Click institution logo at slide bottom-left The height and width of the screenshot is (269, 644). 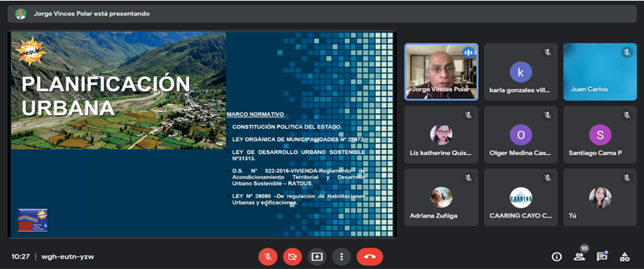coord(33,220)
